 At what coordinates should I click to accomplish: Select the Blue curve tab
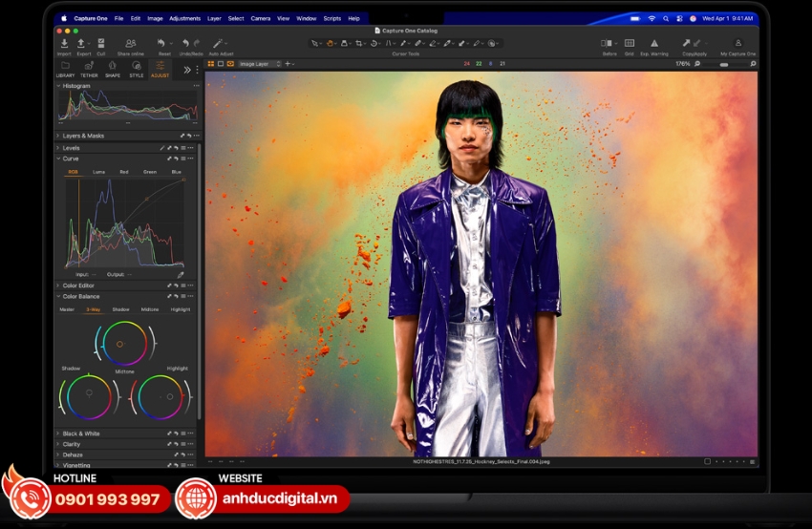tap(176, 172)
